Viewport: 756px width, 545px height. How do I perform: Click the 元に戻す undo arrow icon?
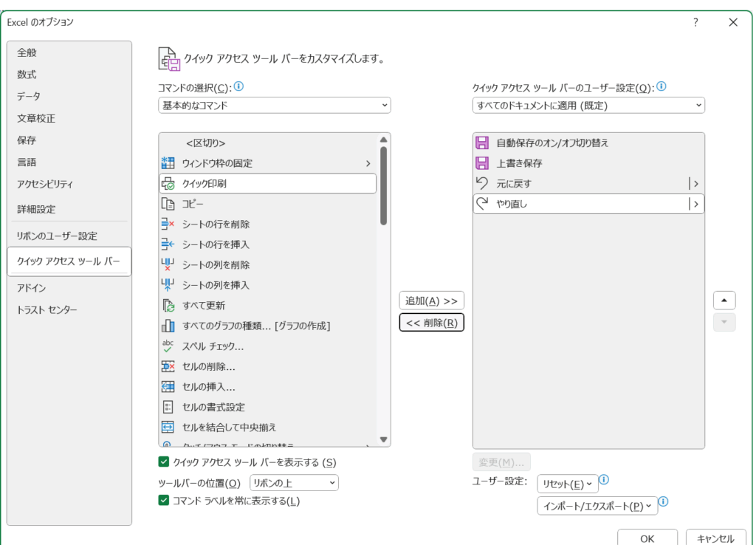click(x=482, y=183)
